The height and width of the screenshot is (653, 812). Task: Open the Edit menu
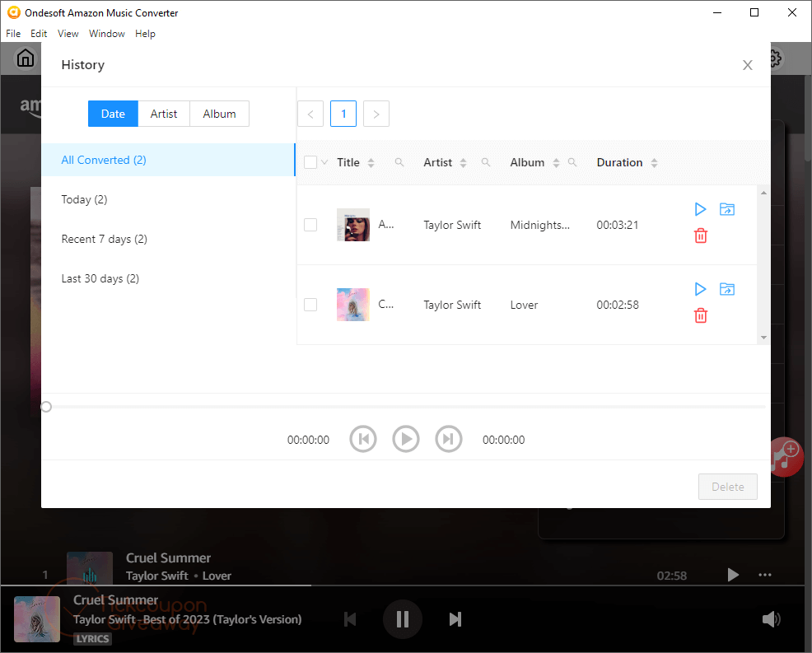coord(39,34)
